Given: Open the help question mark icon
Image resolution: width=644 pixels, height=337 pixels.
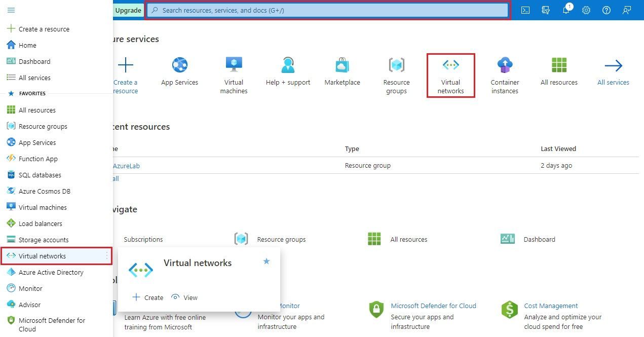Looking at the screenshot, I should pos(607,10).
